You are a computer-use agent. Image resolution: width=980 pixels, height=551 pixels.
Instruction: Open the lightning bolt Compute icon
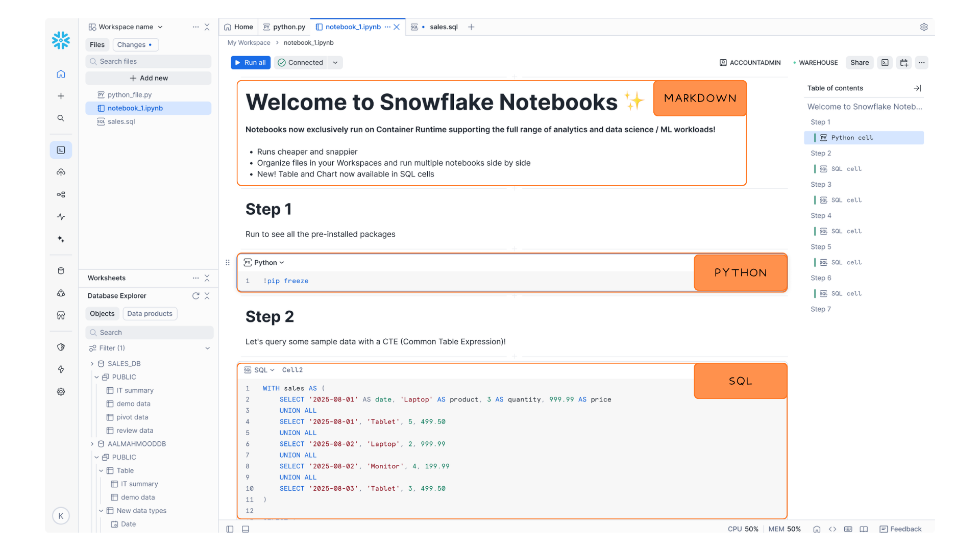click(61, 369)
